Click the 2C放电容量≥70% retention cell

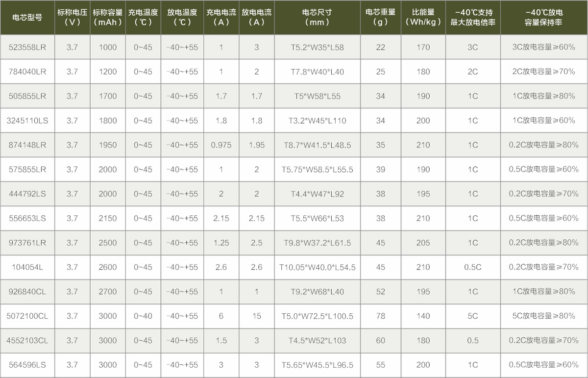click(544, 72)
